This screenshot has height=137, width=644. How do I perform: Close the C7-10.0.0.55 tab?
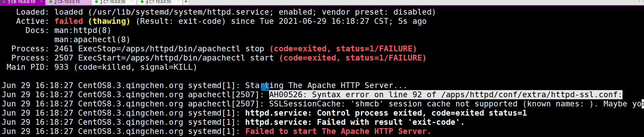178,2
